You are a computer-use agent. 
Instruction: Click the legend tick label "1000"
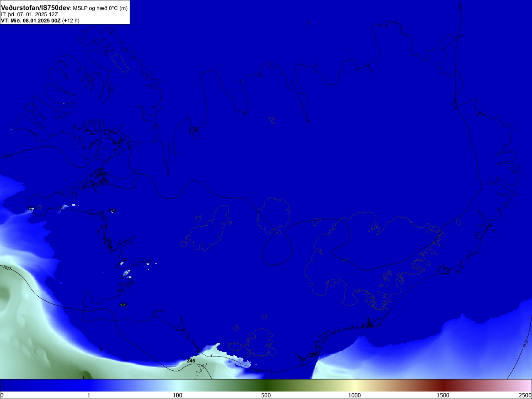pyautogui.click(x=355, y=395)
